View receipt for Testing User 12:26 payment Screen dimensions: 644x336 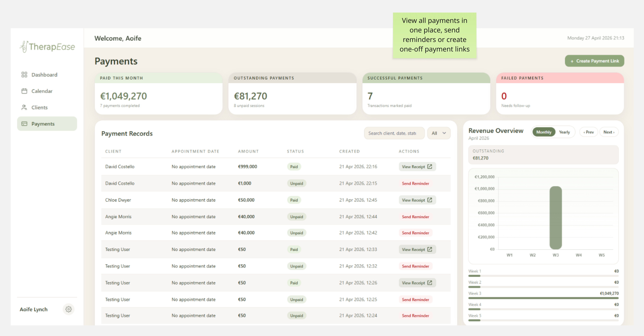pos(417,283)
